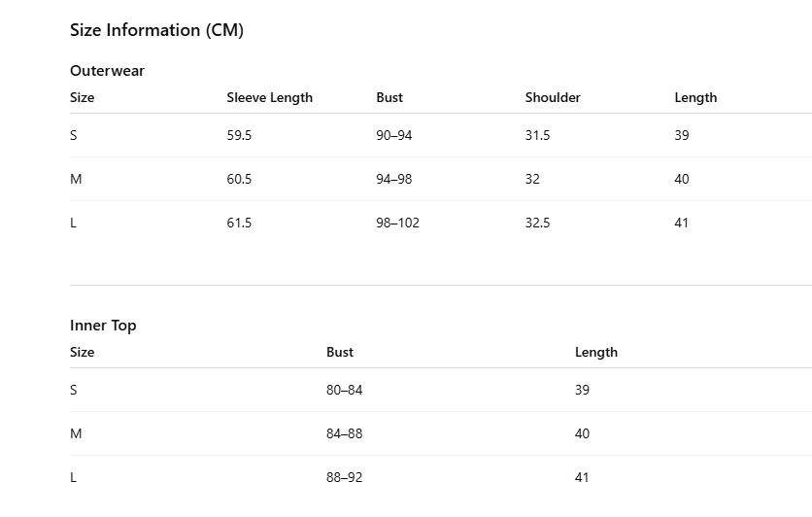Select the 80–84 bust cell
This screenshot has width=812, height=517.
point(345,390)
